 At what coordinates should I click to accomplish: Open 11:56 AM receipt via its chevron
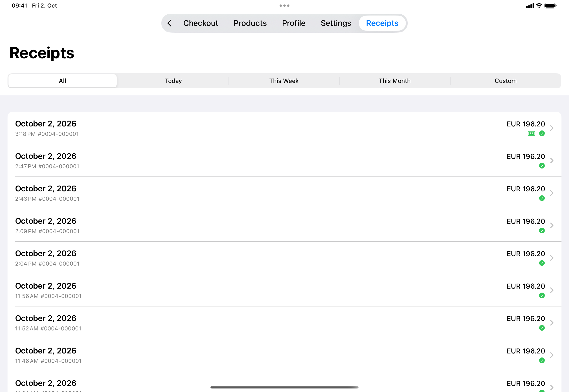coord(552,290)
